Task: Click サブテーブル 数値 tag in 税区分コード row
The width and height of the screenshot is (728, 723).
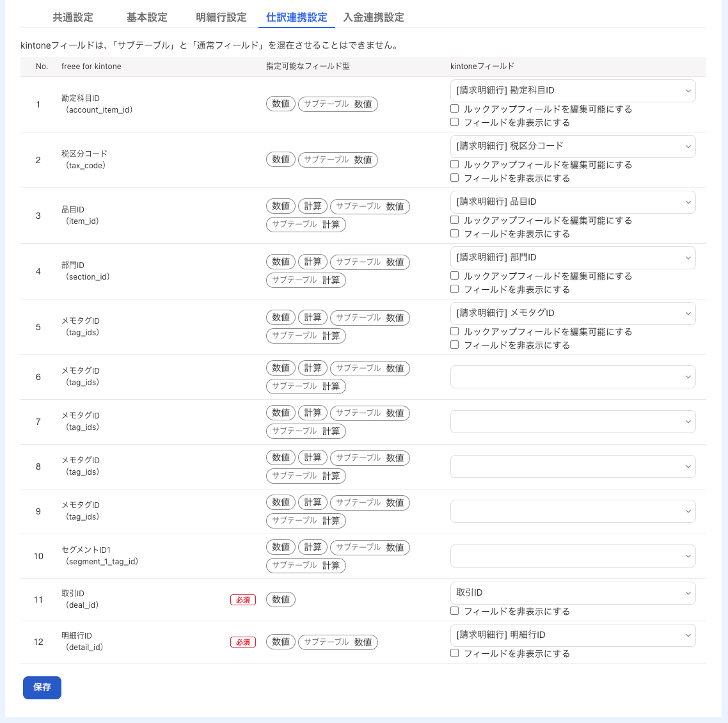Action: (x=338, y=160)
